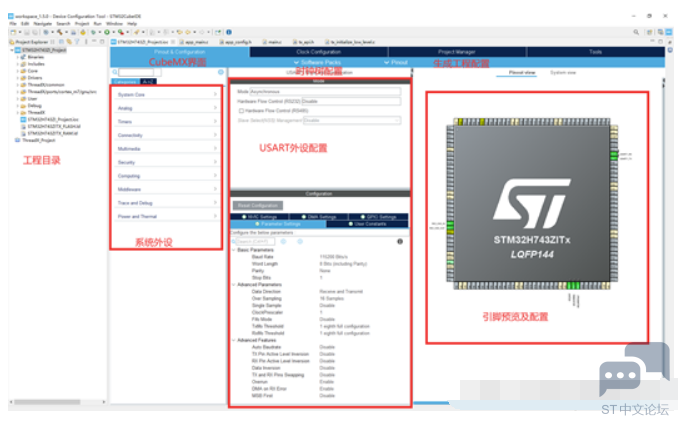The height and width of the screenshot is (425, 678).
Task: Click the ThreadX_Project entry in explorer
Action: pyautogui.click(x=35, y=140)
